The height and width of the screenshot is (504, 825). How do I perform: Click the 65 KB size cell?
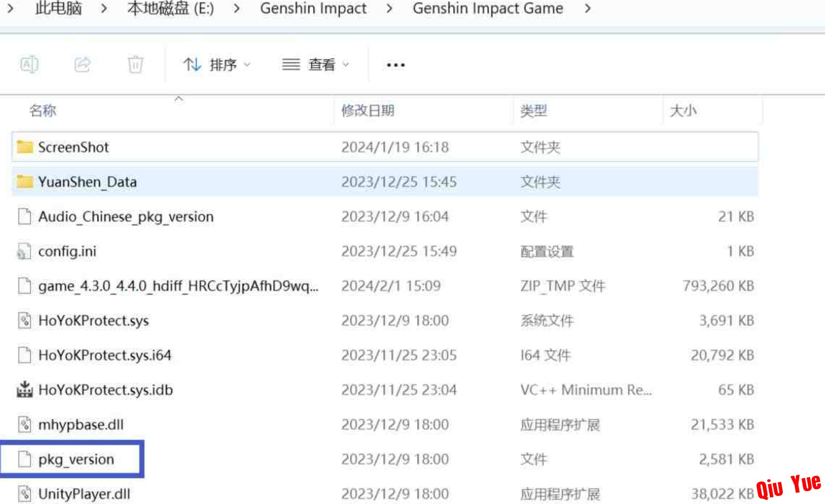point(736,389)
